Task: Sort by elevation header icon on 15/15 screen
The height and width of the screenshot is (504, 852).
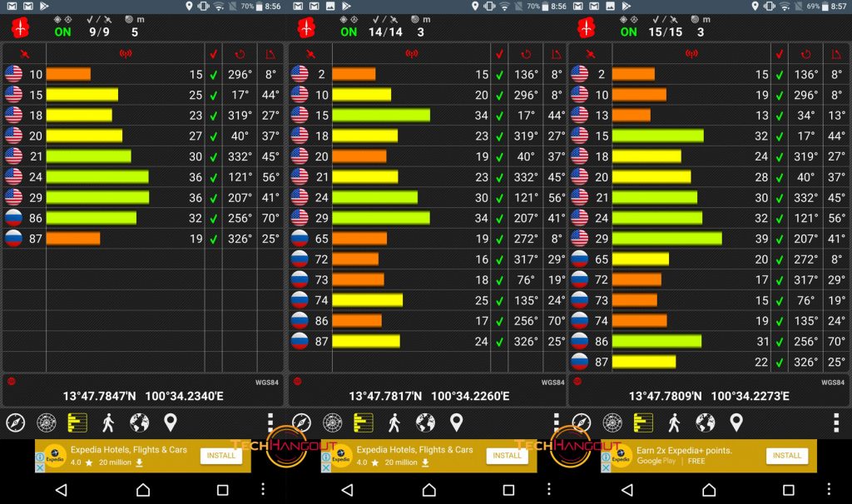Action: [836, 54]
